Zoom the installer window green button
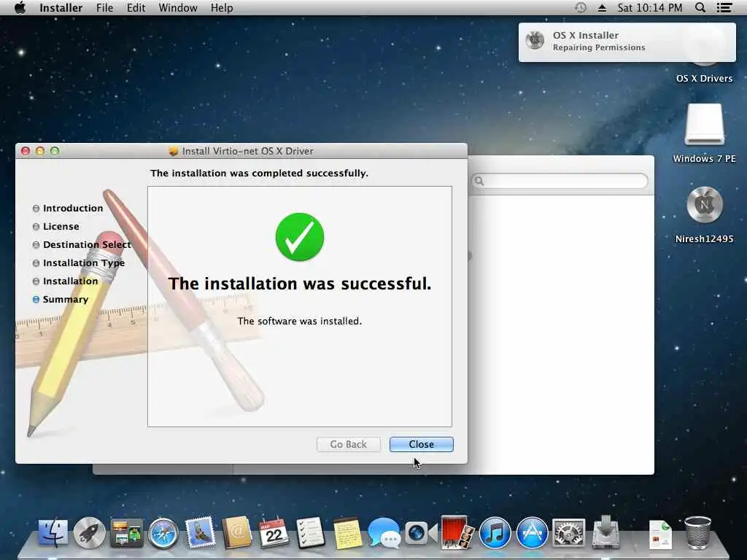 (55, 151)
